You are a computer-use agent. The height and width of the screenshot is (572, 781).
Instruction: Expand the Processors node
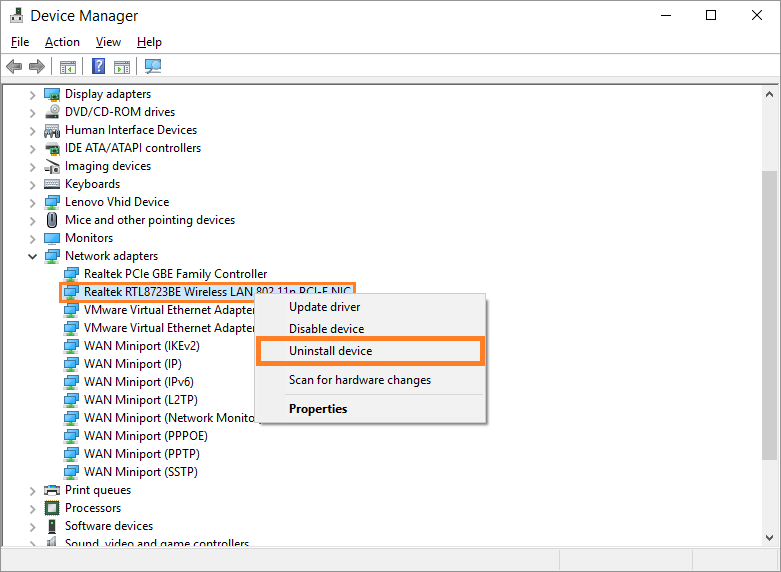pyautogui.click(x=32, y=508)
